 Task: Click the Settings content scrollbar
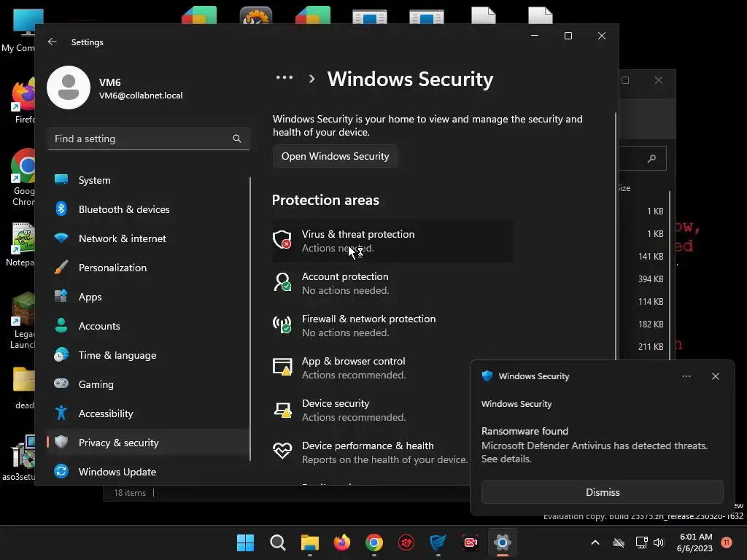click(x=616, y=236)
